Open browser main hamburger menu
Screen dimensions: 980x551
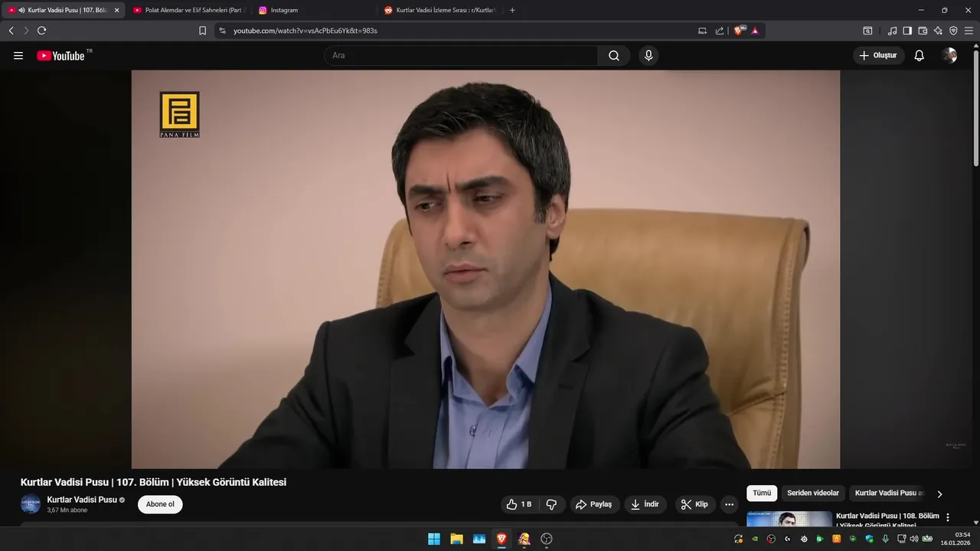(x=969, y=31)
